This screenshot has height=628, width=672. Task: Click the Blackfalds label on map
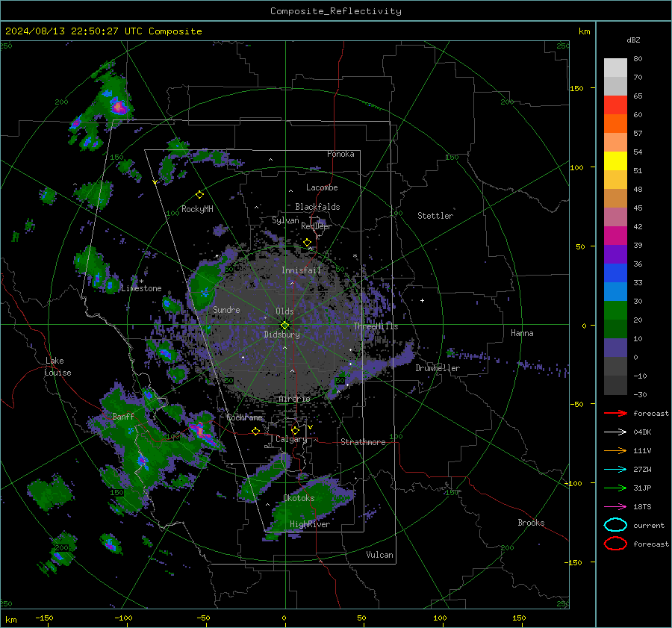[317, 207]
